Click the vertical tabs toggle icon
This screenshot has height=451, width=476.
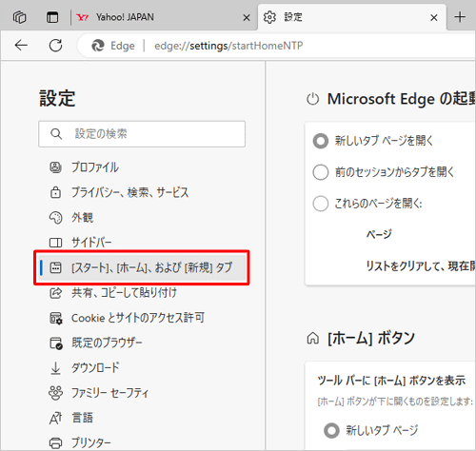tap(52, 17)
